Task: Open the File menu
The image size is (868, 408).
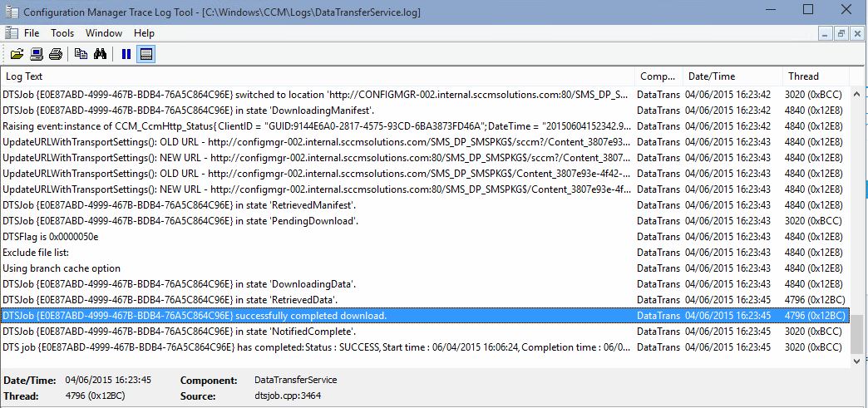Action: pyautogui.click(x=32, y=33)
